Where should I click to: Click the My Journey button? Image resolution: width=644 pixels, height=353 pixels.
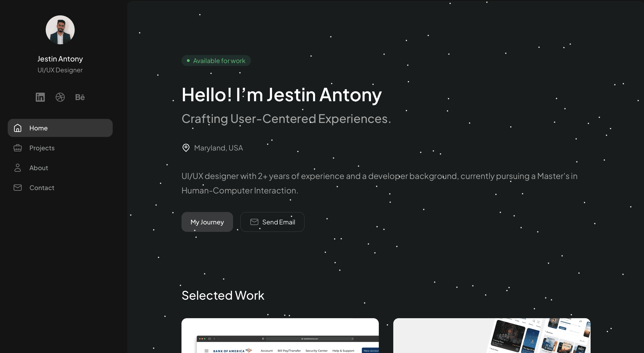pos(207,222)
